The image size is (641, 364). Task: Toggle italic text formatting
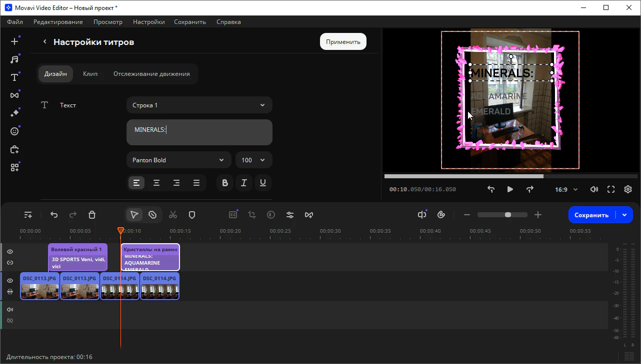244,183
